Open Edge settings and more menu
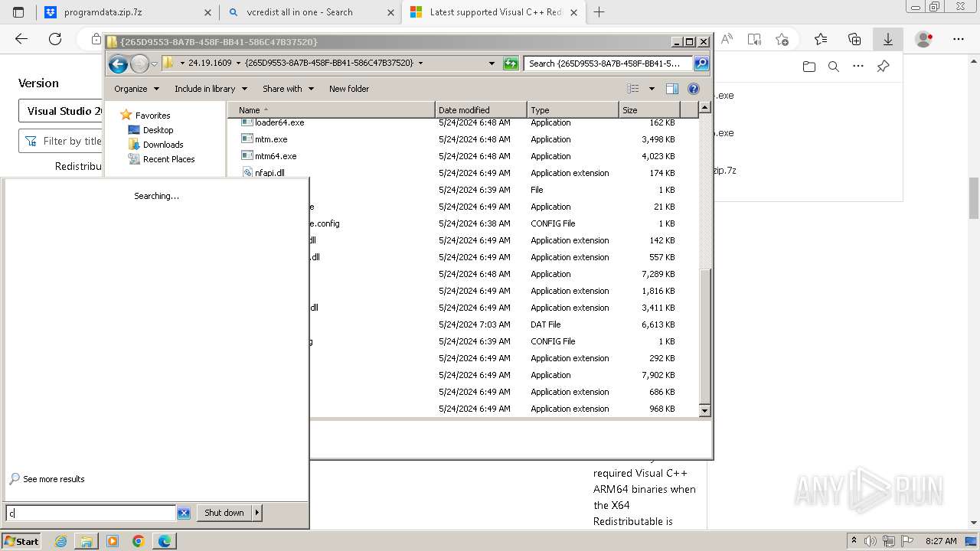Screen dimensions: 980x551 click(x=959, y=39)
